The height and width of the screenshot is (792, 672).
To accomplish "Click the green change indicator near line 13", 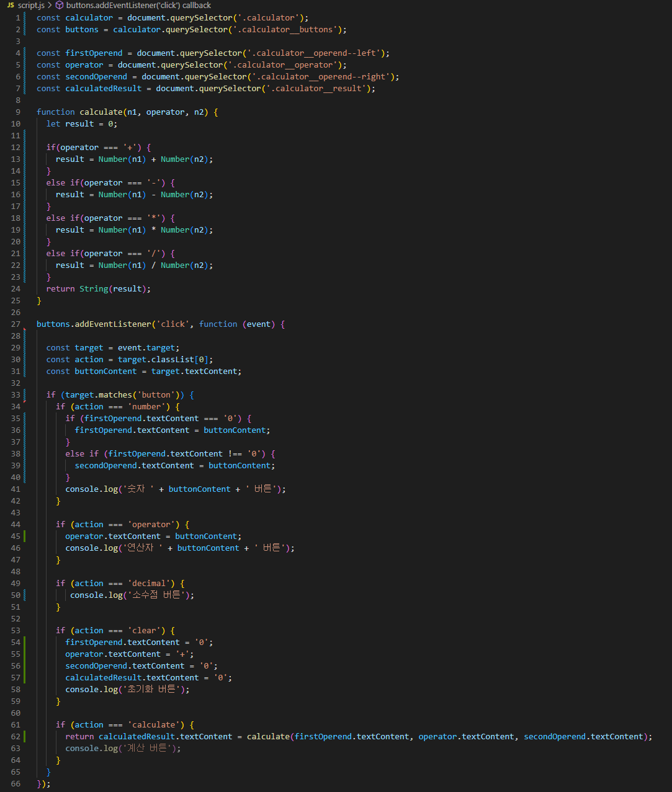I will click(24, 159).
